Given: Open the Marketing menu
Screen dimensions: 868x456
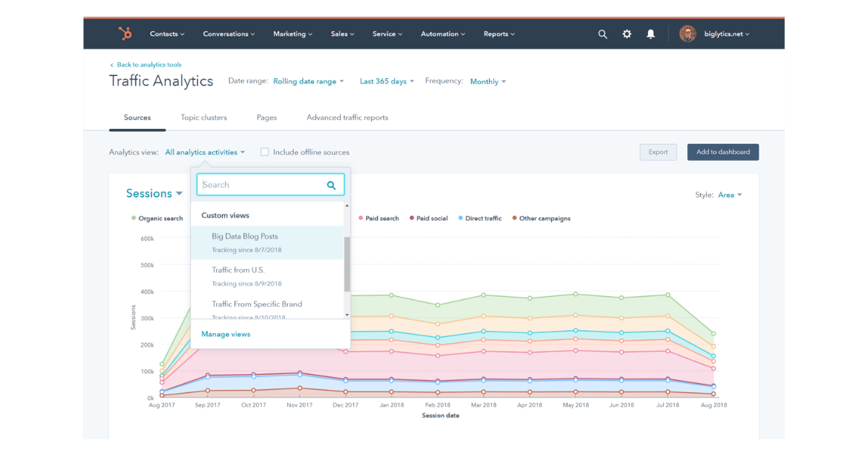Looking at the screenshot, I should point(293,34).
